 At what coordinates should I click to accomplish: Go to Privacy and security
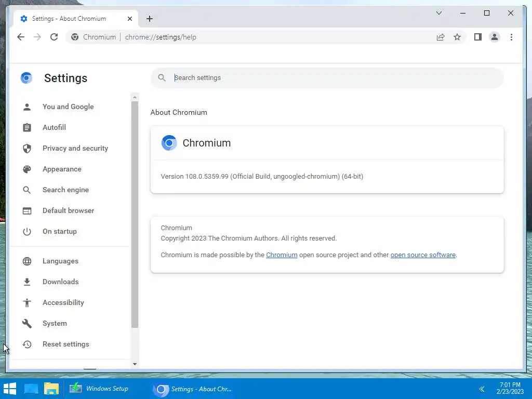click(x=75, y=148)
